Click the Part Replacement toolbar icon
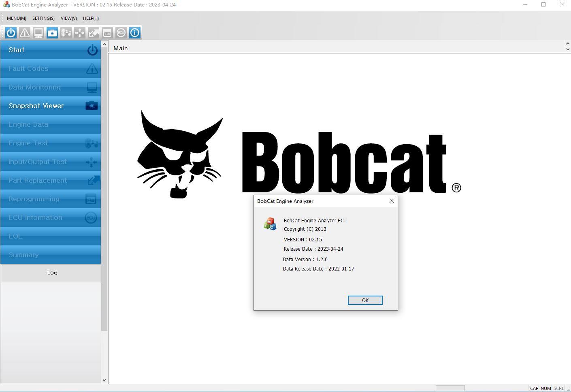 coord(94,33)
